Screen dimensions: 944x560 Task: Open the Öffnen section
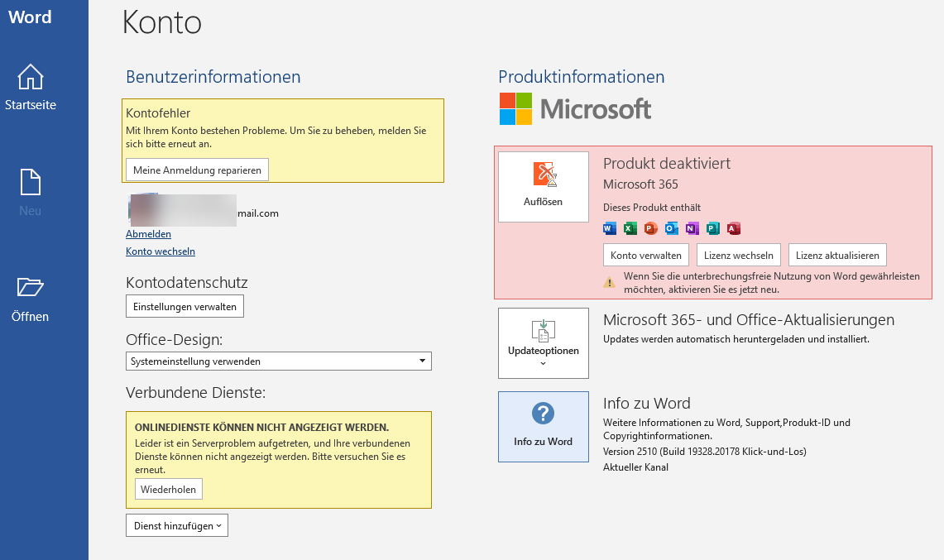[x=30, y=299]
